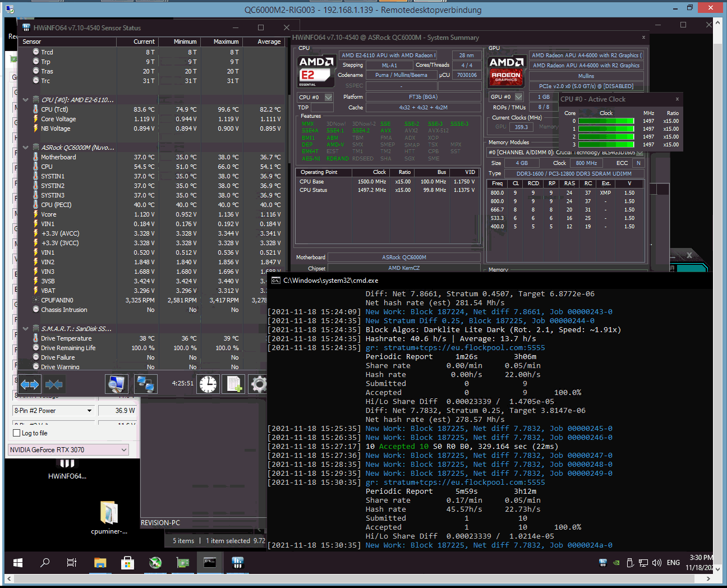Select the Drive Remaining Life row
Screen dimensions: 727x588
click(143, 348)
